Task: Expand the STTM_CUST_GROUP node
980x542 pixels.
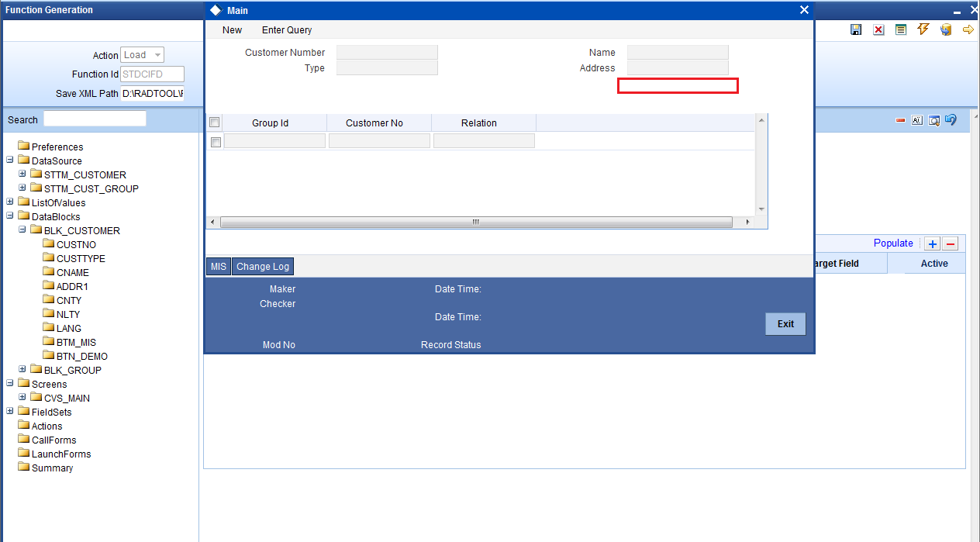Action: pos(22,188)
